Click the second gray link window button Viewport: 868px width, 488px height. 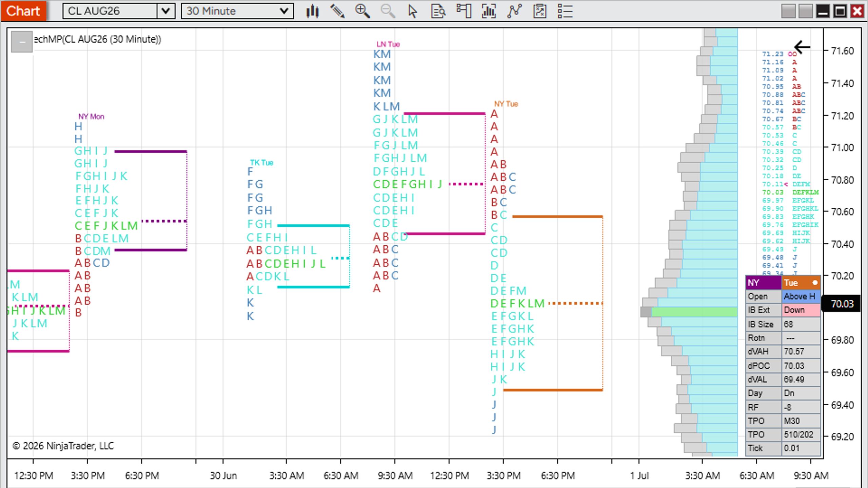click(x=806, y=11)
